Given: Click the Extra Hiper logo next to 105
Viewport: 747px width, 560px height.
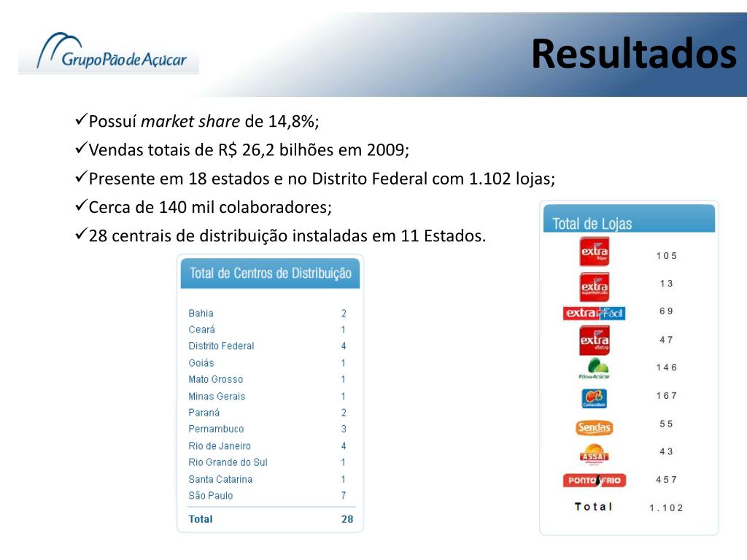Looking at the screenshot, I should click(594, 252).
